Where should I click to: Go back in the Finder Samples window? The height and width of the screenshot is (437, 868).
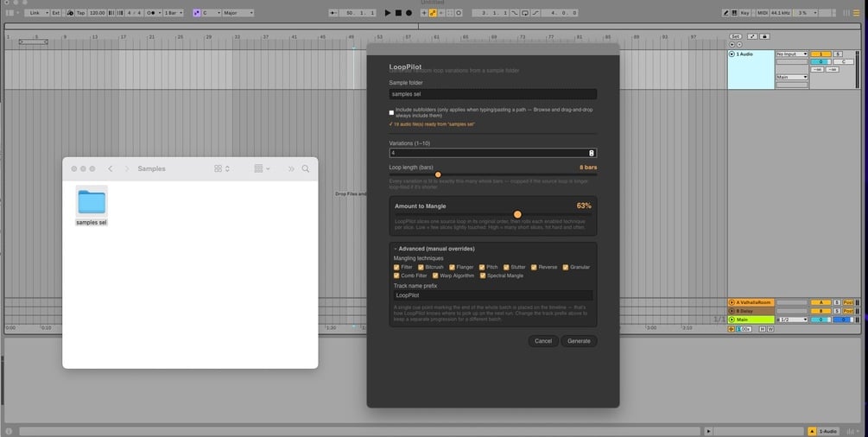pos(111,168)
